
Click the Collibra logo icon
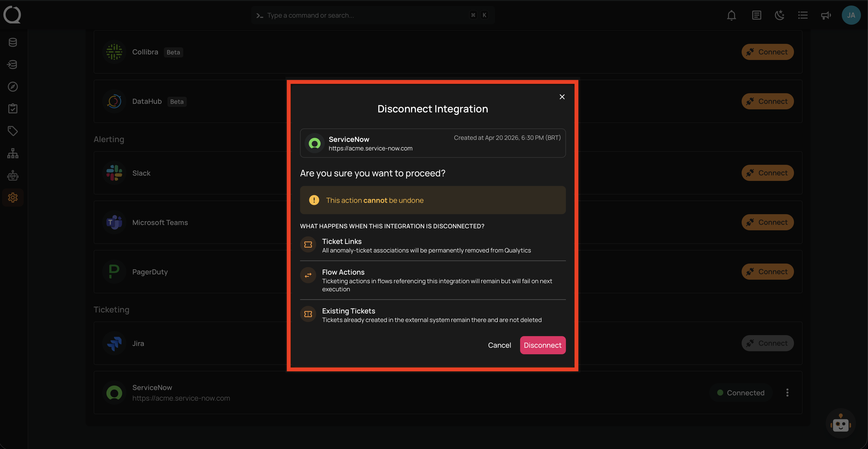point(114,52)
